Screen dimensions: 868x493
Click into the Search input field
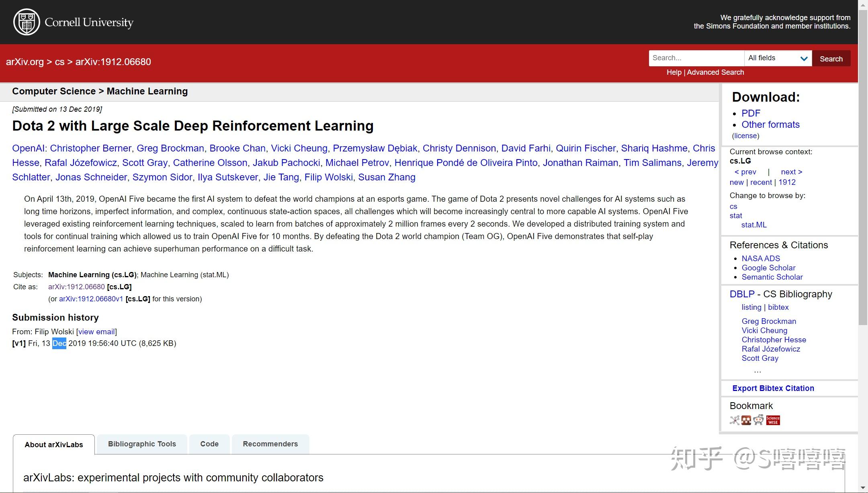pos(696,58)
